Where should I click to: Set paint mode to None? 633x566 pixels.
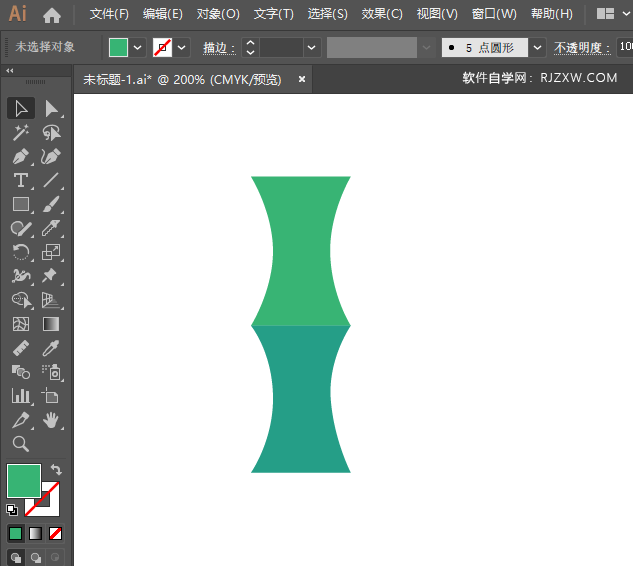[56, 533]
